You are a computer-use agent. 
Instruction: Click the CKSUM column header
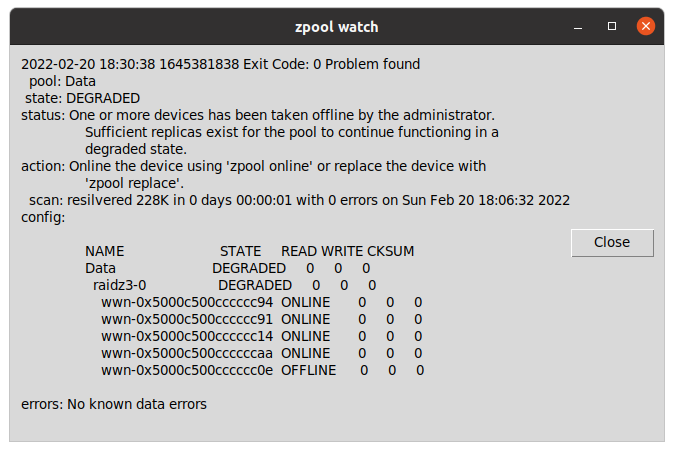coord(390,251)
